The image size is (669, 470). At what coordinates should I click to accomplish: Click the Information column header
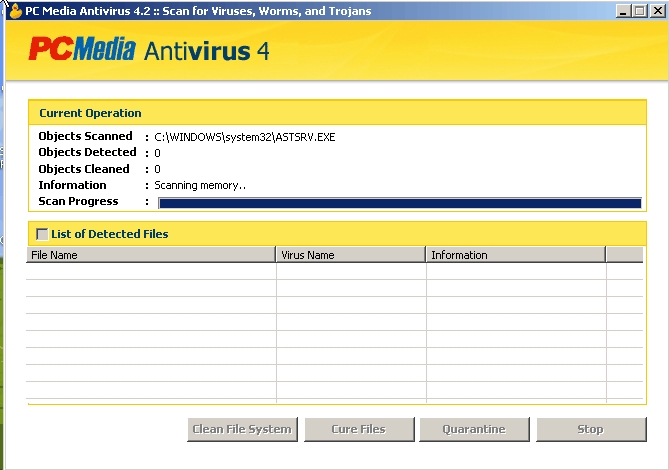pos(516,255)
